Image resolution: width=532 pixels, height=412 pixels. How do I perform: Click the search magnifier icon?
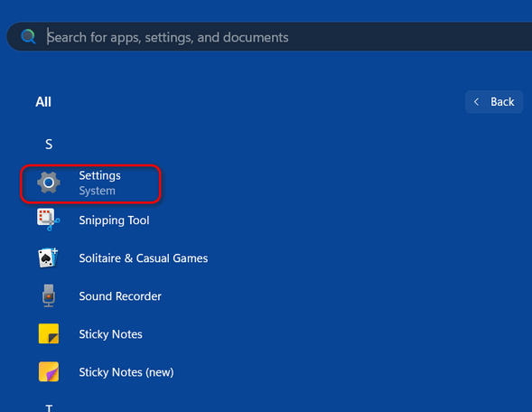tap(28, 37)
